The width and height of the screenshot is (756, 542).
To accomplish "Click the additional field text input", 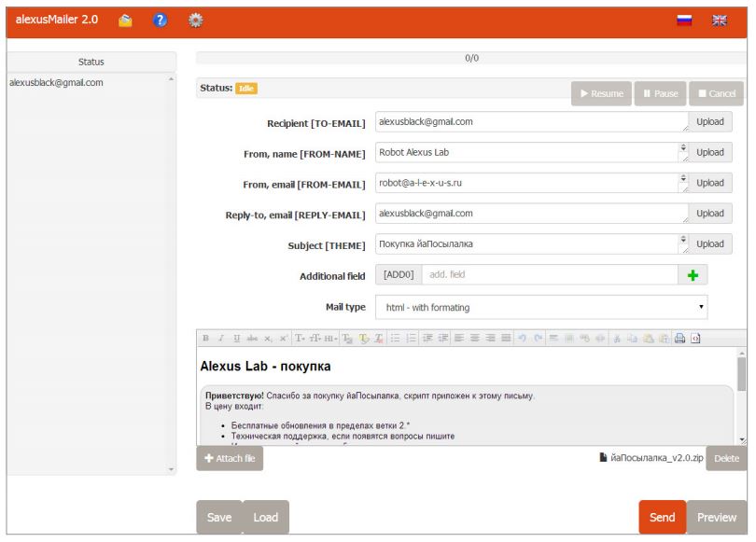I will point(550,274).
